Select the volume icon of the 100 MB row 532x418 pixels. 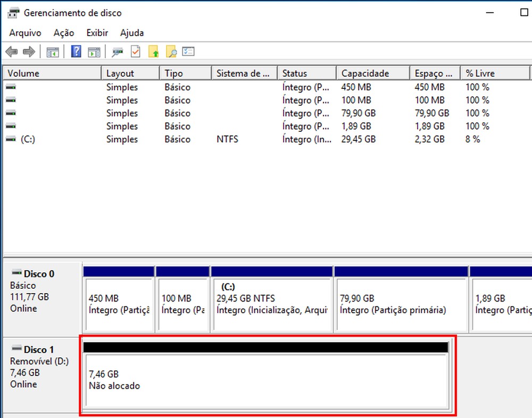click(x=11, y=100)
